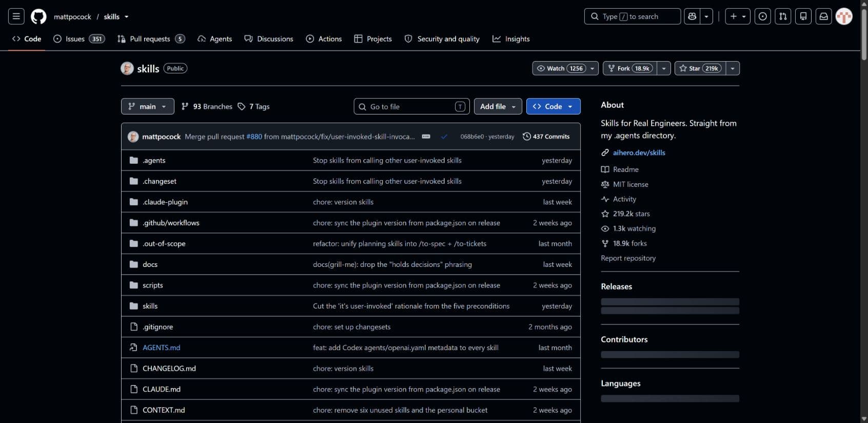This screenshot has width=868, height=423.
Task: Click the commit status checkmark icon
Action: [444, 137]
